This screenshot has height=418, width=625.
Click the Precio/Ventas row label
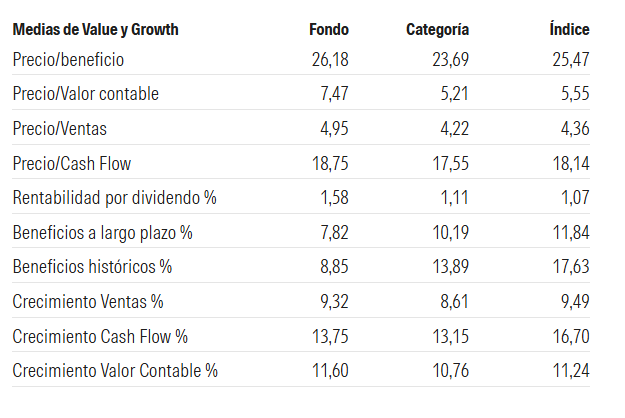pos(60,129)
